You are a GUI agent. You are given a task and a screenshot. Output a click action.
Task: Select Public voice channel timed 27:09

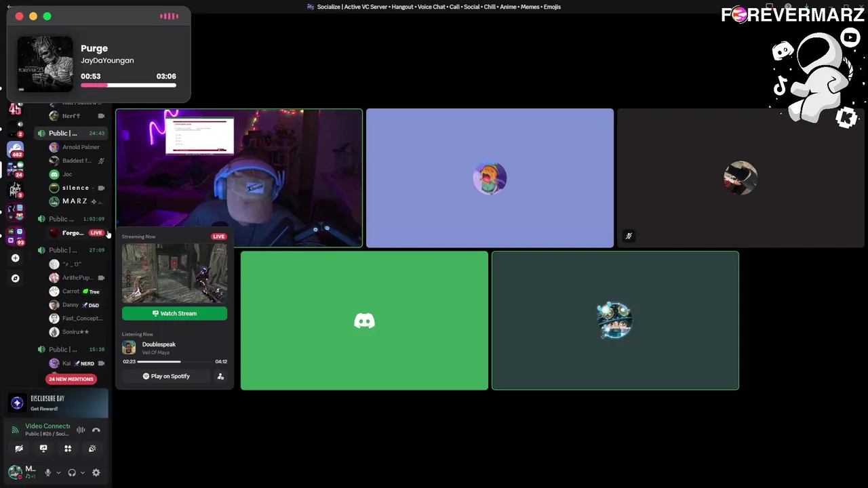coord(71,250)
